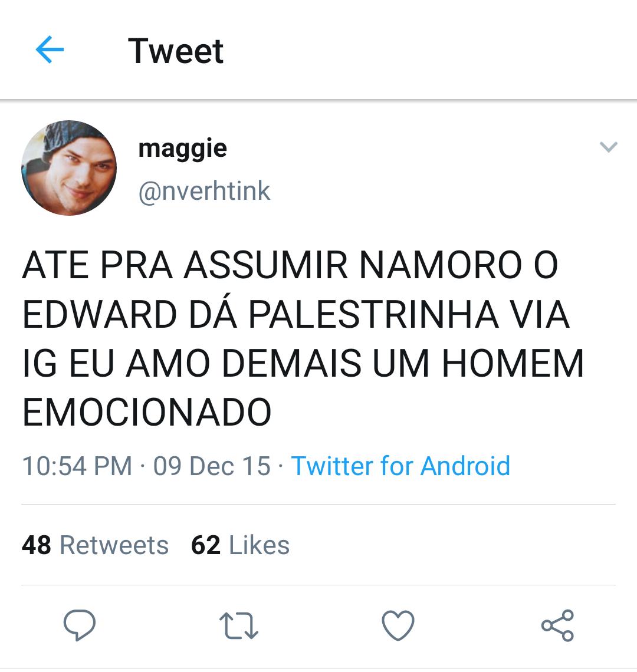The width and height of the screenshot is (637, 672).
Task: Open the profile via name maggie
Action: [x=182, y=149]
